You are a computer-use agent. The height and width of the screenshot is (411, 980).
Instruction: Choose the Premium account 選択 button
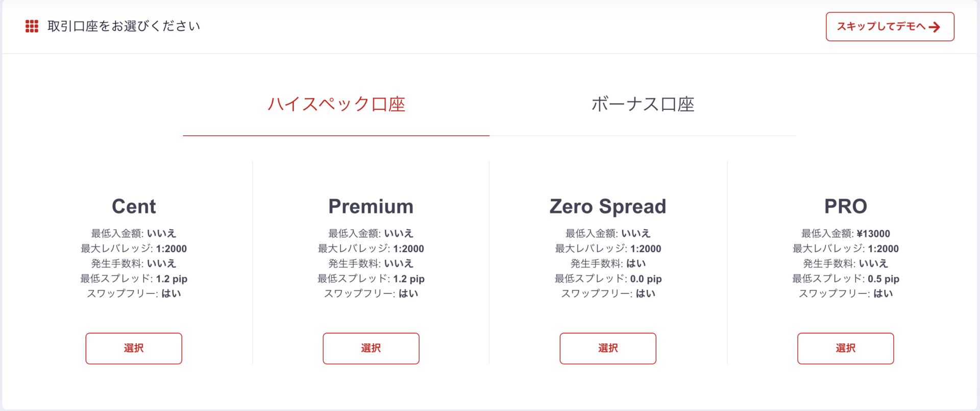click(371, 348)
